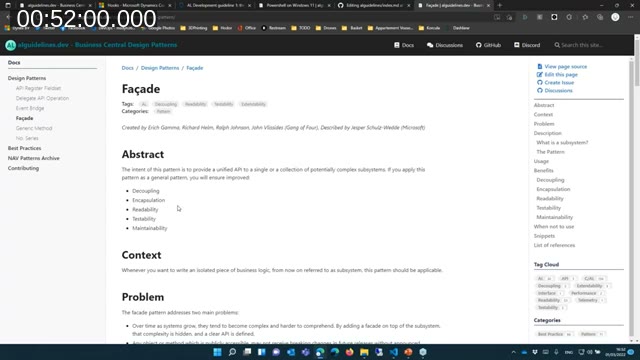Open Microsoft Teams from the taskbar
The width and height of the screenshot is (640, 360).
coord(305,352)
